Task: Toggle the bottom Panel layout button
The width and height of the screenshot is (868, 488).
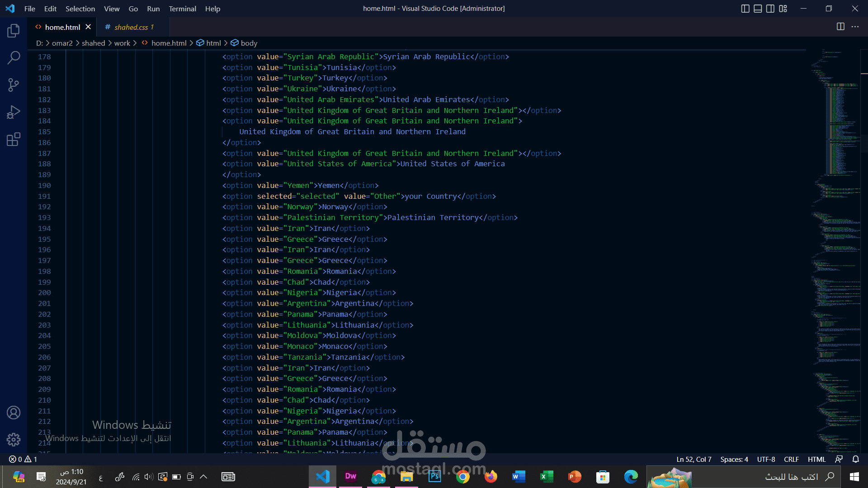Action: pyautogui.click(x=758, y=9)
